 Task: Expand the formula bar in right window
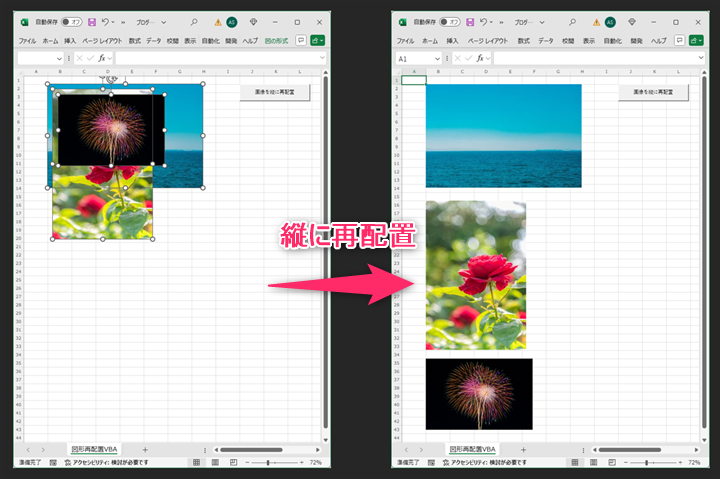[x=700, y=59]
